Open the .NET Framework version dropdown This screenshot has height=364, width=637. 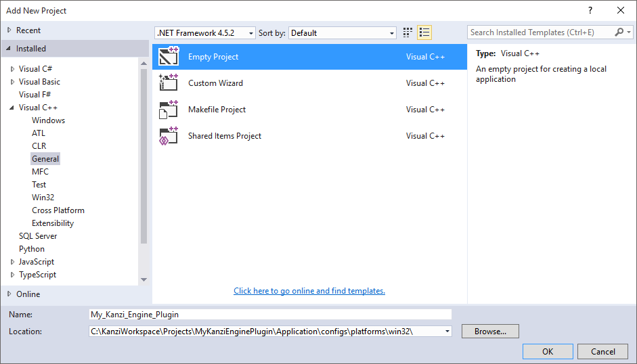pos(251,33)
